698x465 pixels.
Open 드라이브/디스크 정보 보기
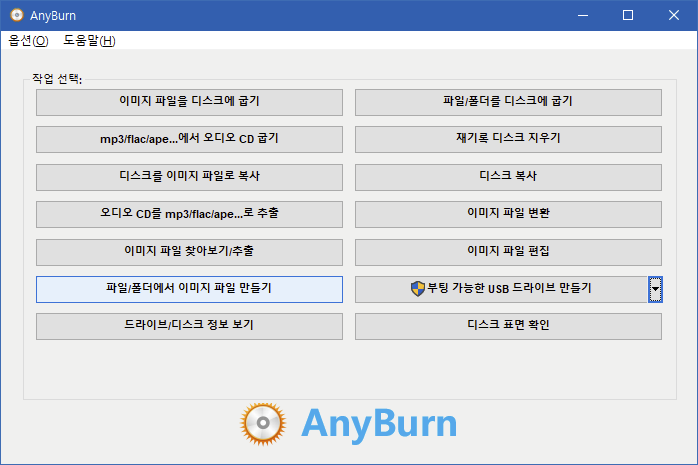pyautogui.click(x=189, y=326)
